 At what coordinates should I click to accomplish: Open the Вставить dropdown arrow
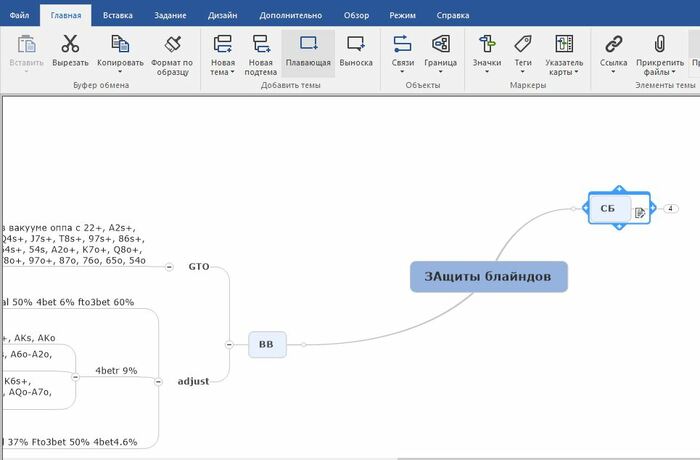coord(26,71)
